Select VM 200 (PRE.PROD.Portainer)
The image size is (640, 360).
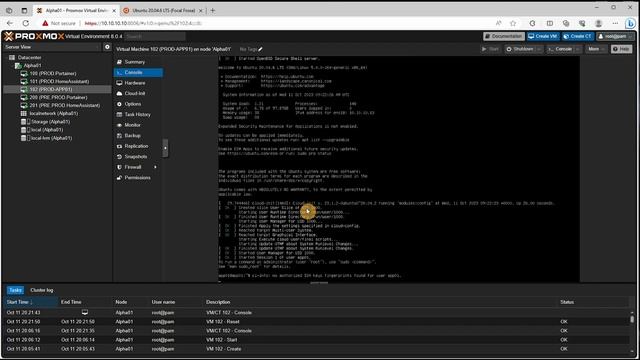[58, 98]
